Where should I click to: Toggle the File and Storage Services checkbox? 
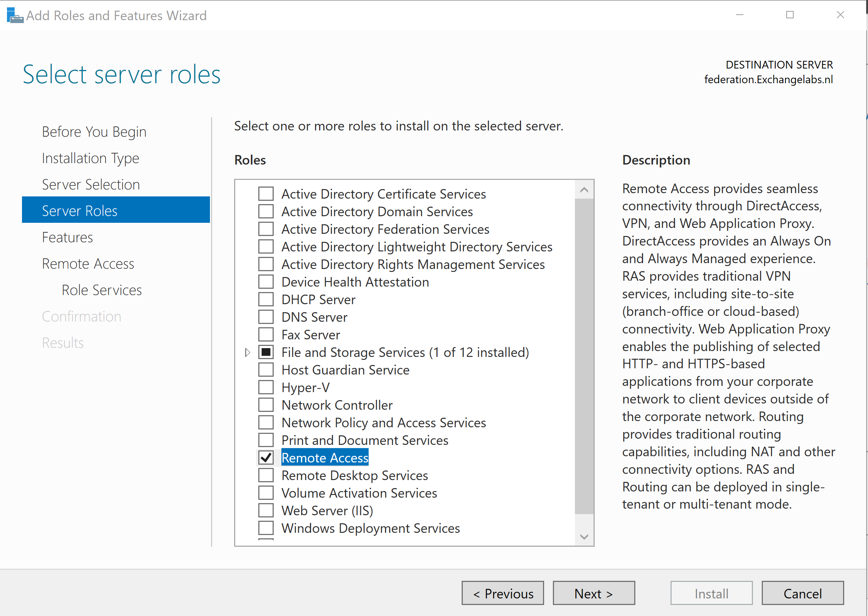tap(266, 353)
